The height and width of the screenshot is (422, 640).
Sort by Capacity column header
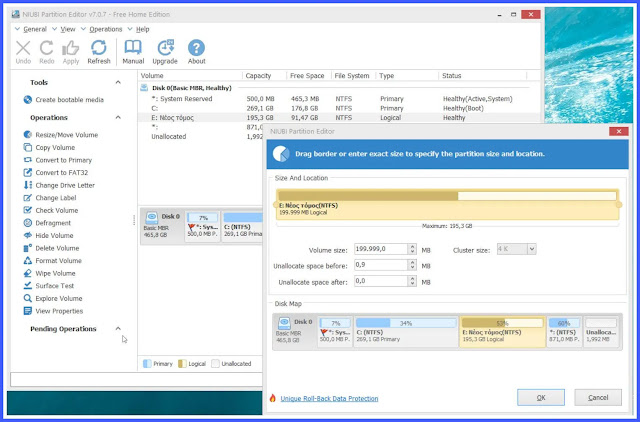tap(258, 76)
